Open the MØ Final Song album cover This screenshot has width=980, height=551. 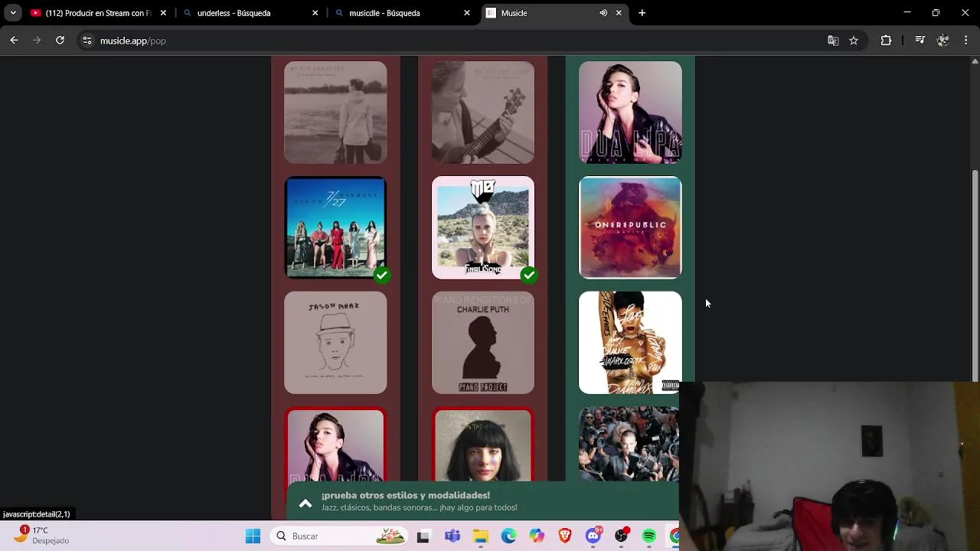tap(483, 227)
